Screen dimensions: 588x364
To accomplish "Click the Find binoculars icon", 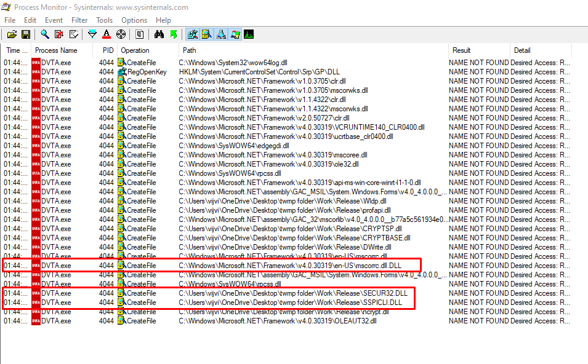I will click(x=159, y=35).
